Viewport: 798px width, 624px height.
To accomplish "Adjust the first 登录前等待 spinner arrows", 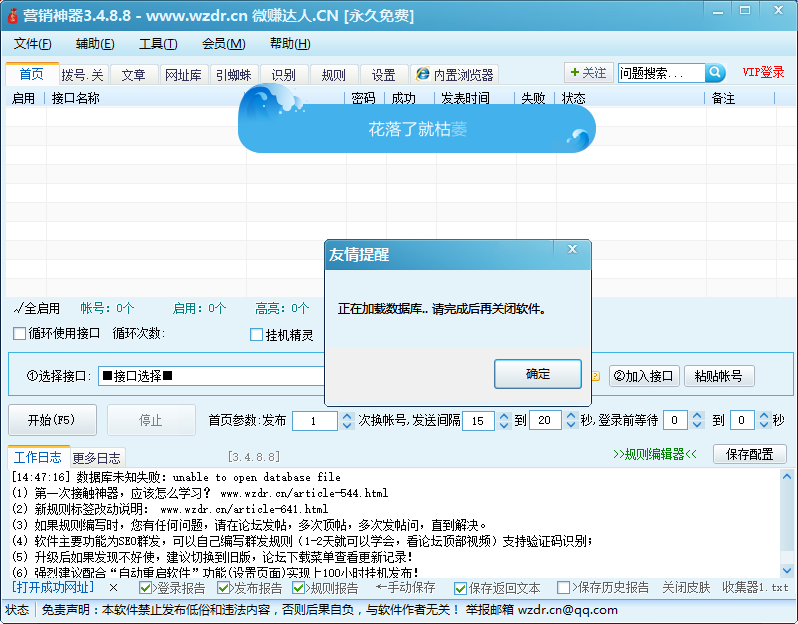I will [697, 420].
